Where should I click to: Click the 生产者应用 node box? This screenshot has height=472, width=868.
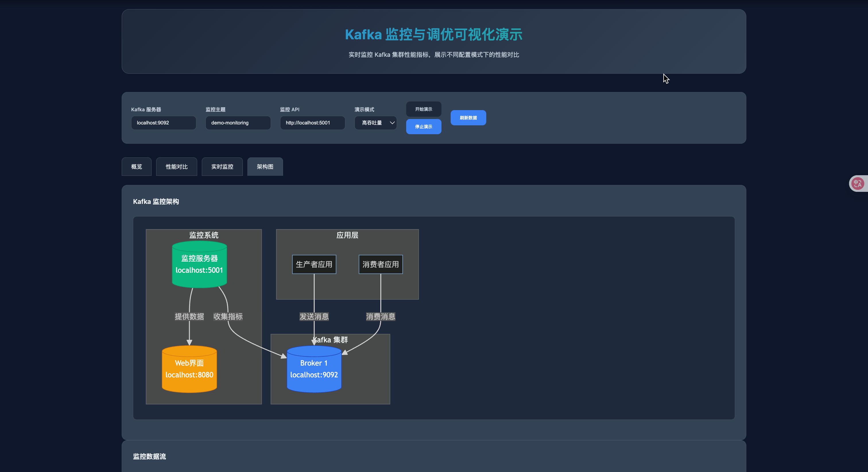point(314,264)
